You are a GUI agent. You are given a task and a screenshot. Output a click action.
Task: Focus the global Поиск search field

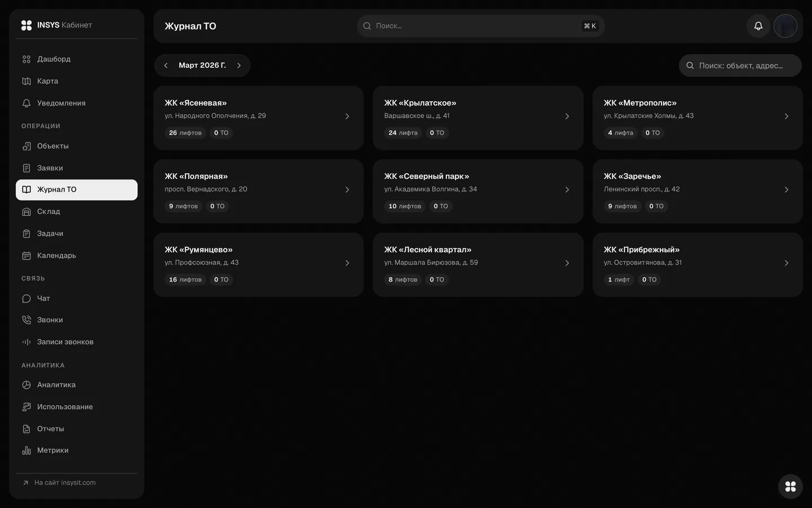(480, 26)
